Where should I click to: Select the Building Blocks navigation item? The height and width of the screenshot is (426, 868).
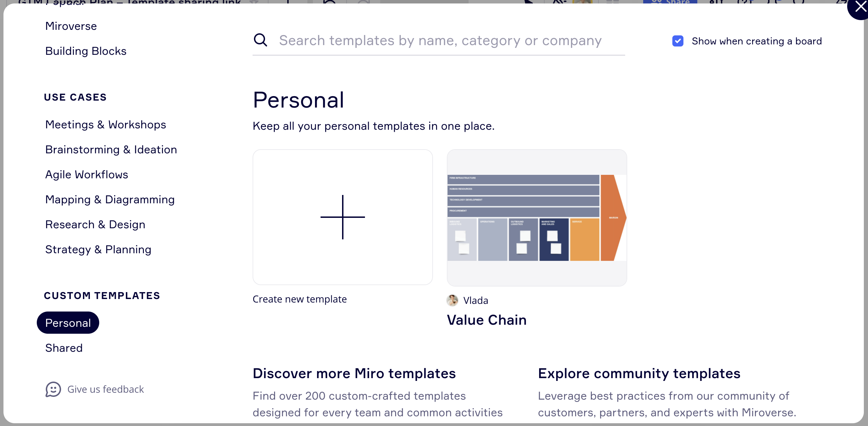pyautogui.click(x=86, y=51)
